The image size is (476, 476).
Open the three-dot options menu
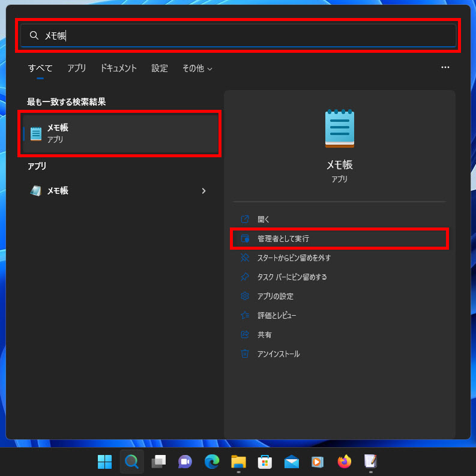445,68
